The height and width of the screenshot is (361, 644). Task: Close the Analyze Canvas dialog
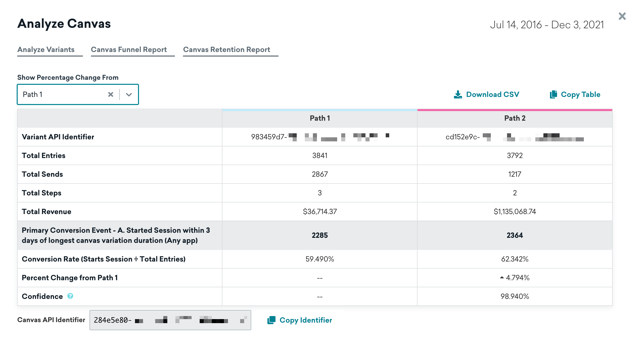coord(622,16)
